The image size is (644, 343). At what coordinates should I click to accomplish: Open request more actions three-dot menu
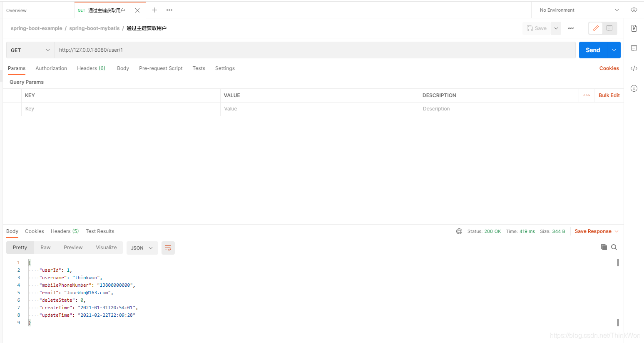tap(571, 28)
